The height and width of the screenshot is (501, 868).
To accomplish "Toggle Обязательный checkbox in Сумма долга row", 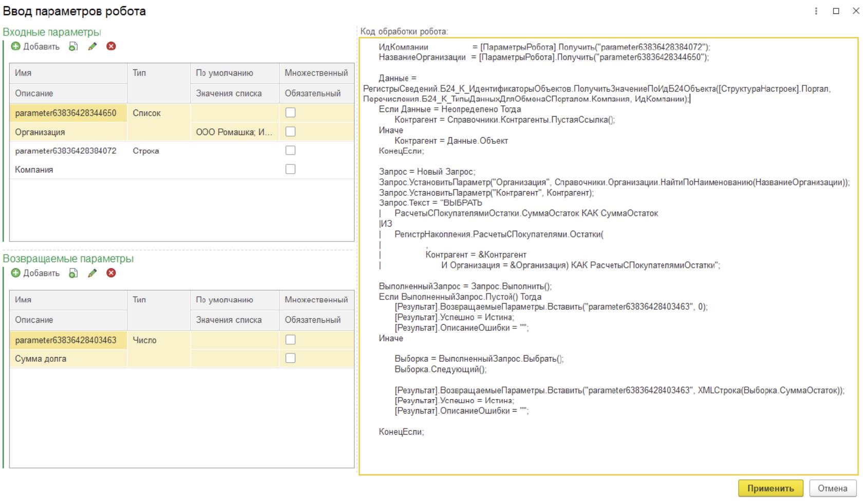I will coord(290,358).
